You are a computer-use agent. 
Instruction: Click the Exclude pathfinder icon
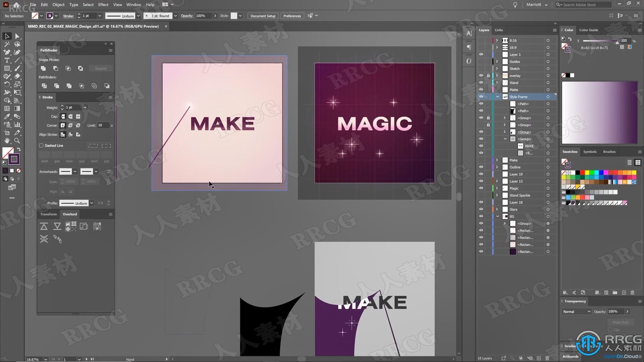(x=80, y=68)
